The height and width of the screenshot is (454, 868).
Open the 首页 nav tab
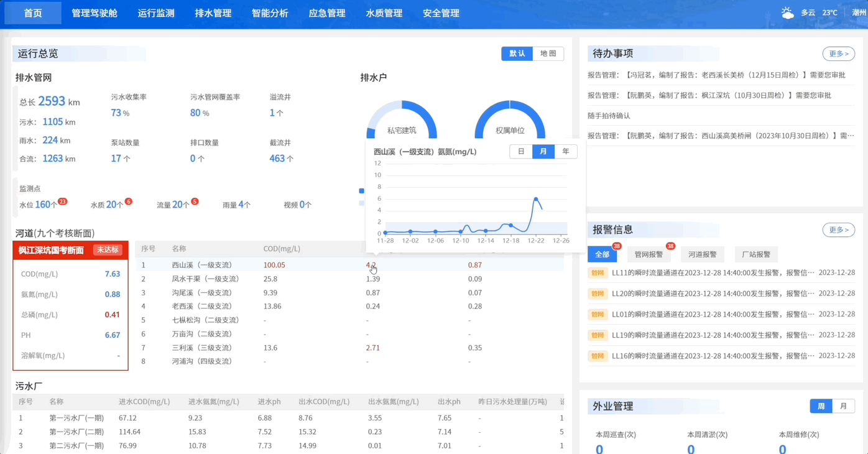(x=33, y=13)
